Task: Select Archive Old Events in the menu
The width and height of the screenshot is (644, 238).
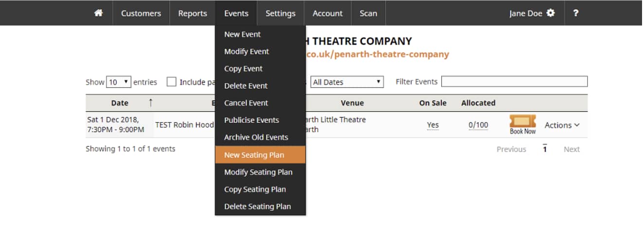Action: (x=256, y=137)
